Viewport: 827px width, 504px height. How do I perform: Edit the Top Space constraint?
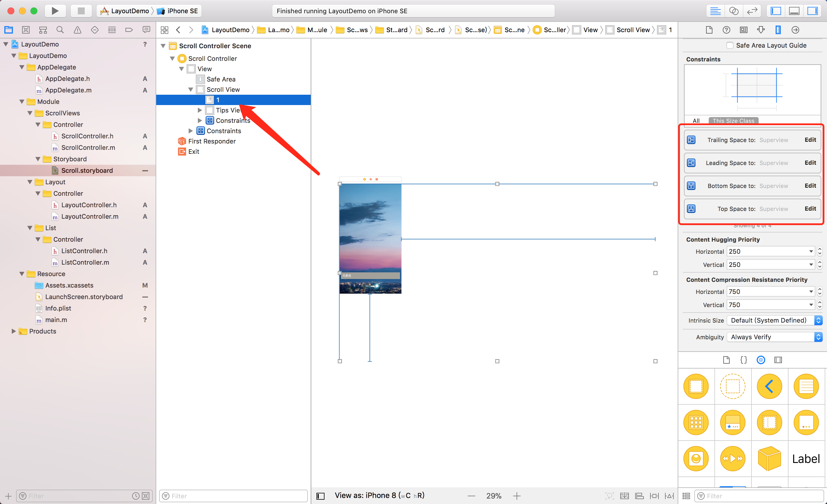pyautogui.click(x=810, y=209)
